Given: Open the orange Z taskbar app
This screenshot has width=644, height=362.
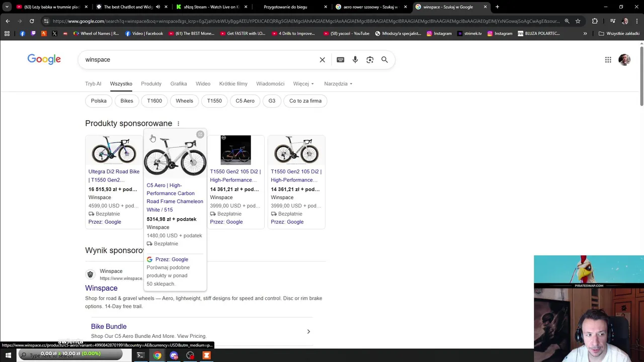Looking at the screenshot, I should pos(206,355).
